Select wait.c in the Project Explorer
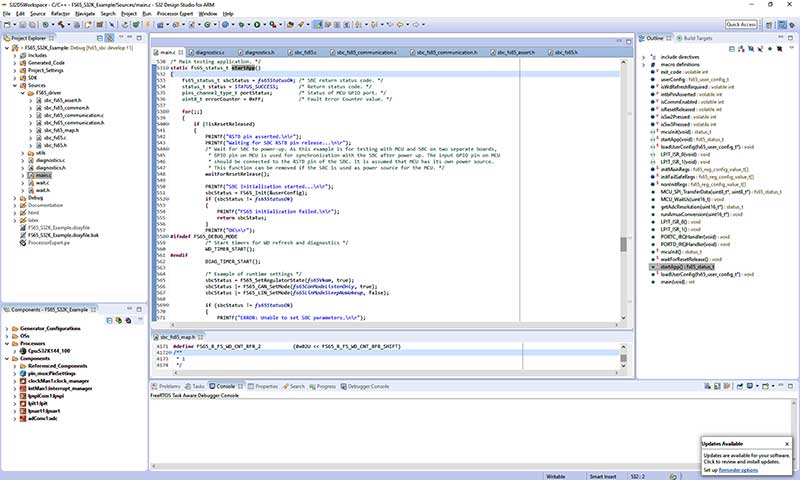Viewport: 800px width, 480px height. tap(42, 183)
